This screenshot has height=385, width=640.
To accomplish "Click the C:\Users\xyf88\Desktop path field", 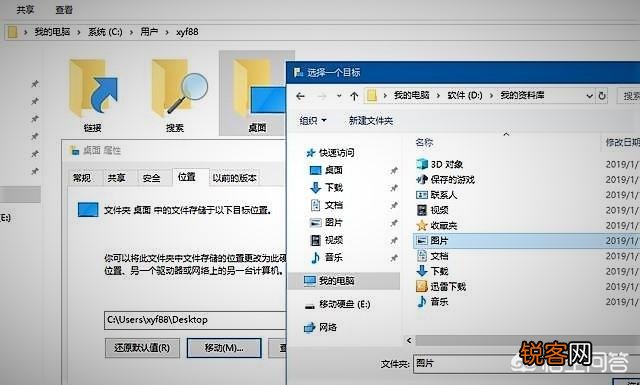I will 195,320.
